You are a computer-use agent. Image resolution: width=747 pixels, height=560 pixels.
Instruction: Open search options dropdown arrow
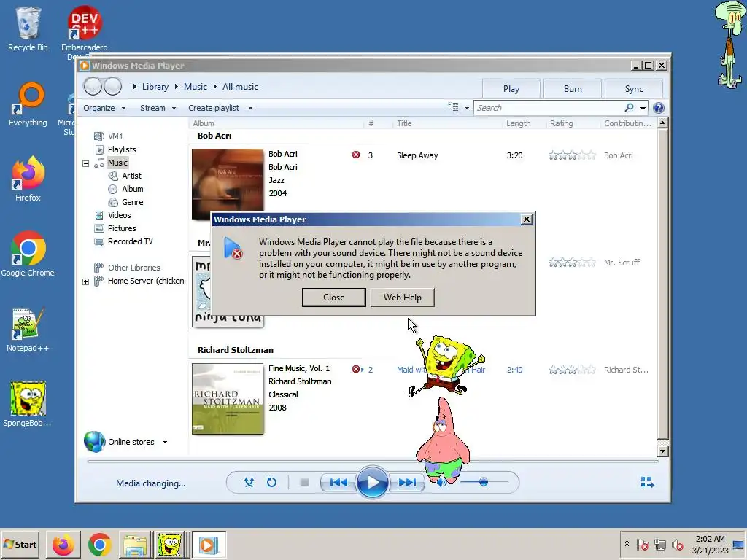click(643, 108)
